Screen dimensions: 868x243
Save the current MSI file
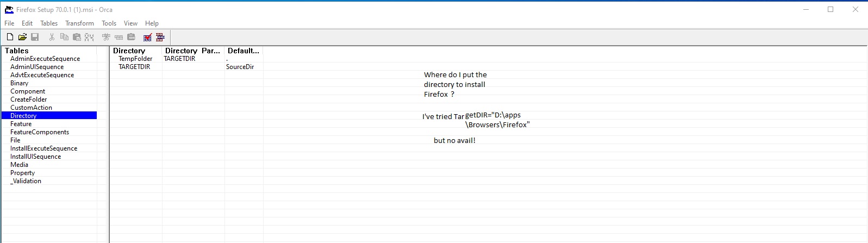pyautogui.click(x=35, y=37)
